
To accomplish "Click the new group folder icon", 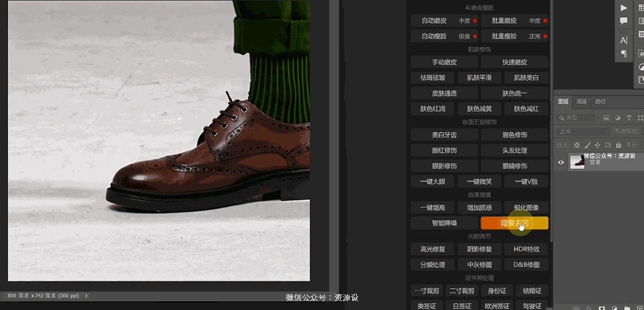I will (x=627, y=308).
